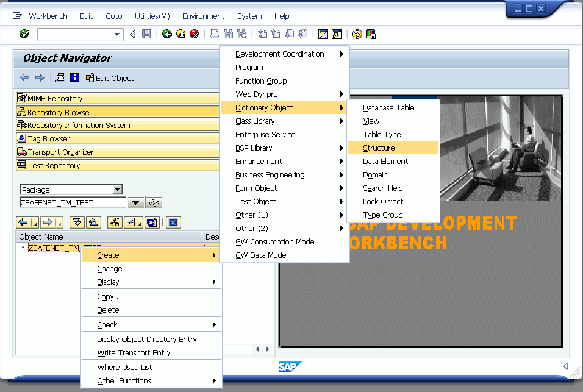Select Where-Used List in context menu
The image size is (583, 392).
[x=152, y=367]
